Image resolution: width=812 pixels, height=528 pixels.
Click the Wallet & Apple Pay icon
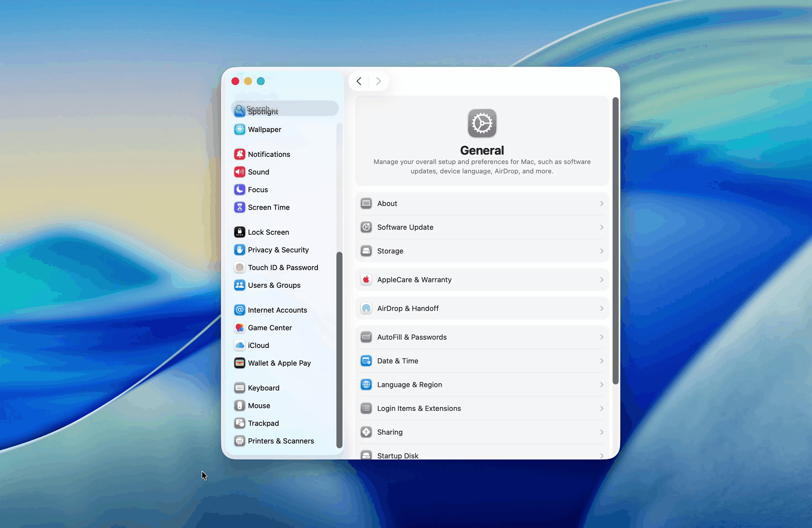coord(239,363)
